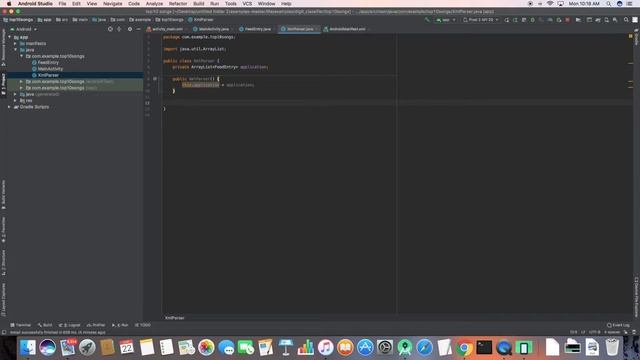This screenshot has width=640, height=360.
Task: Open the Gradle side panel
Action: point(636,38)
